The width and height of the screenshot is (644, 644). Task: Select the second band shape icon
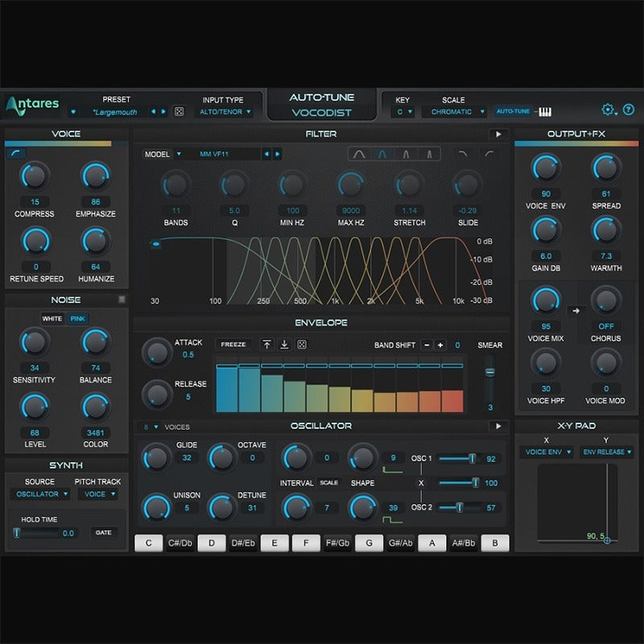click(382, 154)
